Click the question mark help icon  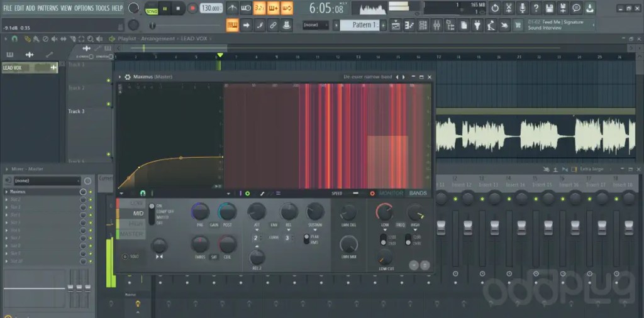(x=536, y=8)
